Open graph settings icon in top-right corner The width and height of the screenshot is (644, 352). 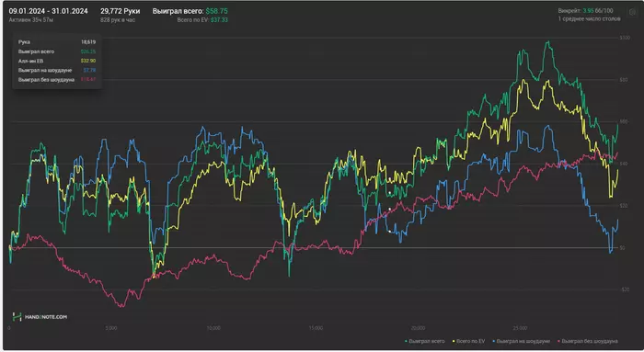633,12
